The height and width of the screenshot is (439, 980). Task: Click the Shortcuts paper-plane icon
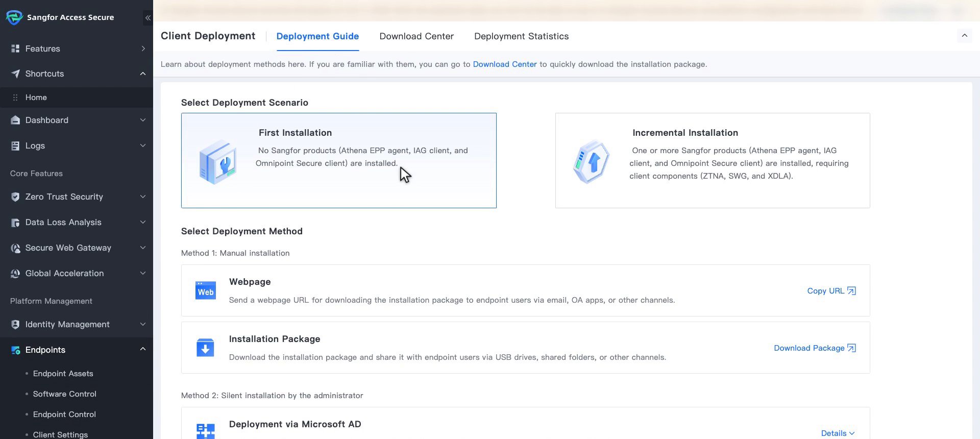click(15, 74)
